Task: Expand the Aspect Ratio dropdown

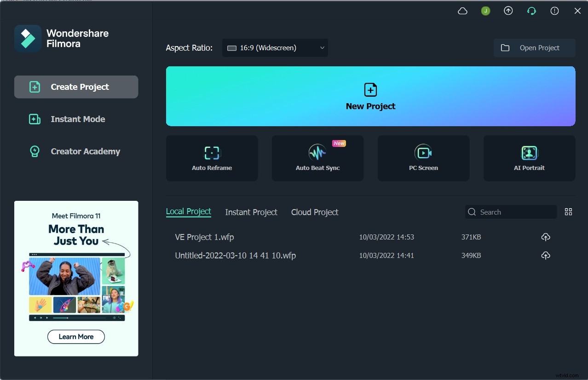Action: pos(275,48)
